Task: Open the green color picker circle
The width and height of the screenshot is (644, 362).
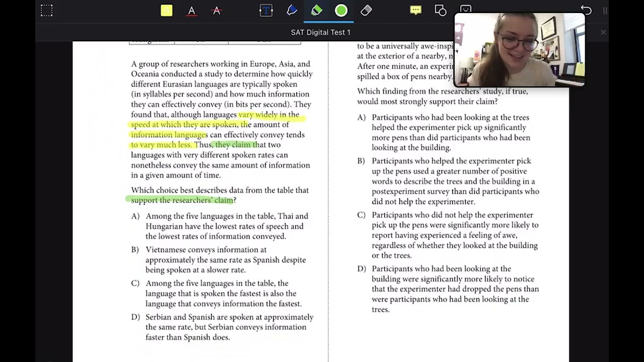Action: (x=341, y=11)
